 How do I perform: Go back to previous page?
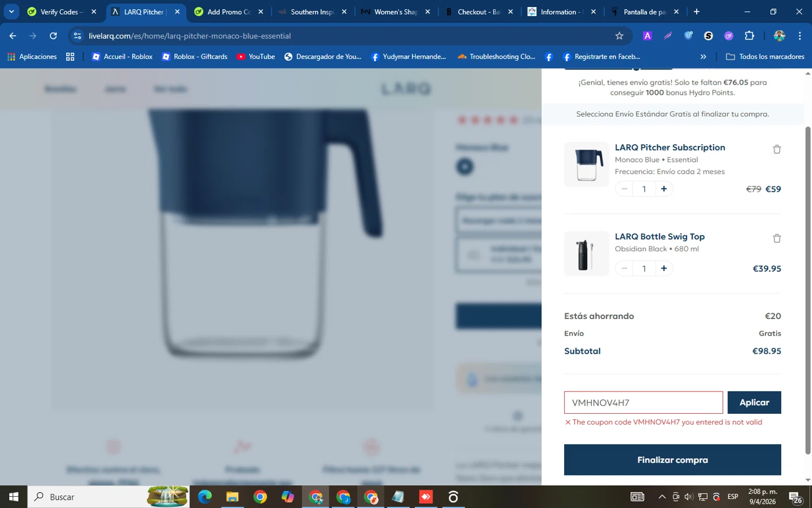[13, 36]
